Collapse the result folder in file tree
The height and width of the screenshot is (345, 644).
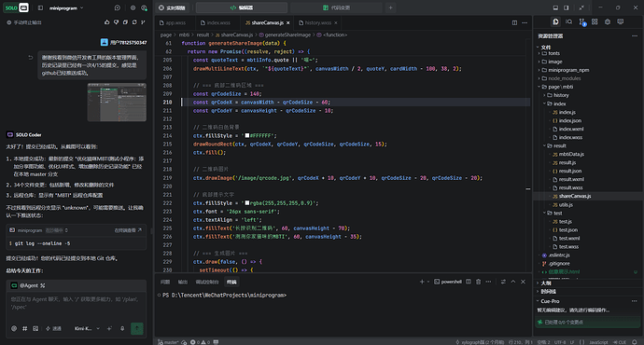[x=559, y=145]
